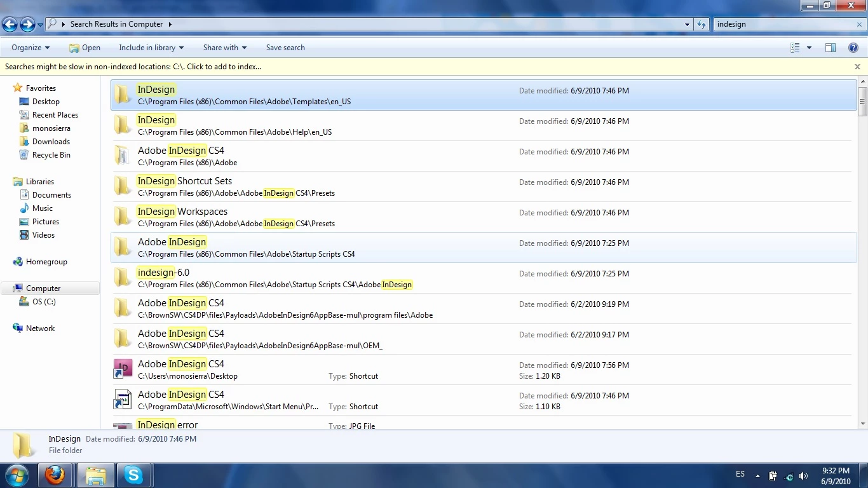
Task: Click the volume speaker tray icon
Action: tap(803, 476)
